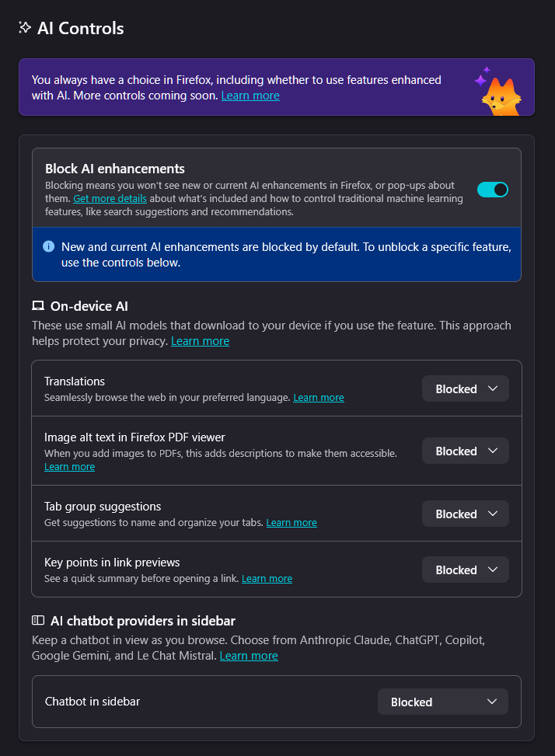Click the AI Controls page heading

pos(80,28)
